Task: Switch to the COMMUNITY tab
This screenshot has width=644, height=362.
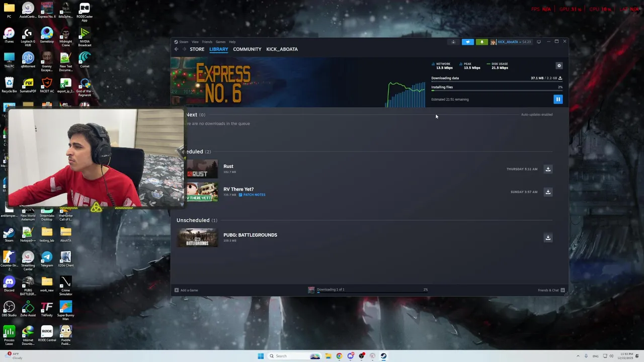Action: click(247, 49)
